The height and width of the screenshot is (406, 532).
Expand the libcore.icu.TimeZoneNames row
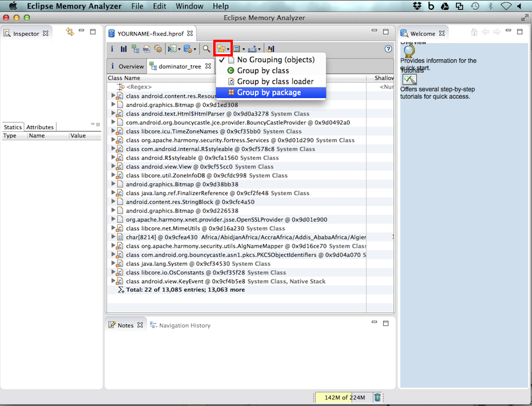click(x=113, y=131)
